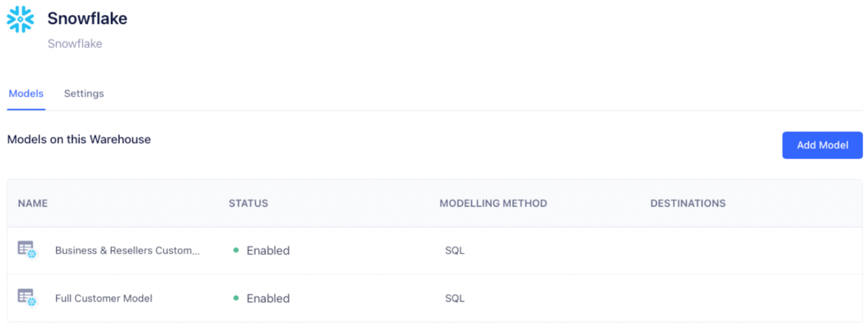868x328 pixels.
Task: Click the Full Customer Model table icon
Action: pos(27,298)
